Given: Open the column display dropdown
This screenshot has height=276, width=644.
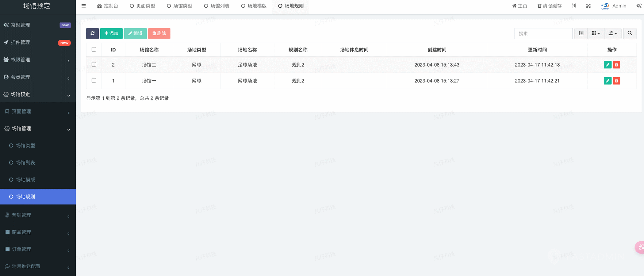Looking at the screenshot, I should (x=596, y=33).
